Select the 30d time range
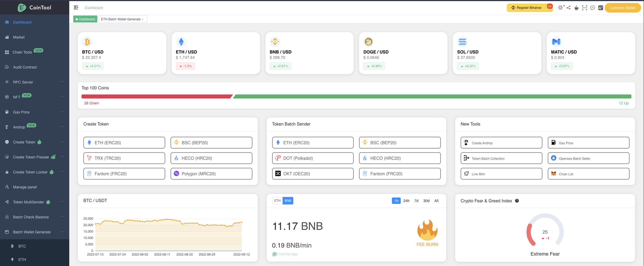Screen dimensions: 644x266 tap(426, 201)
